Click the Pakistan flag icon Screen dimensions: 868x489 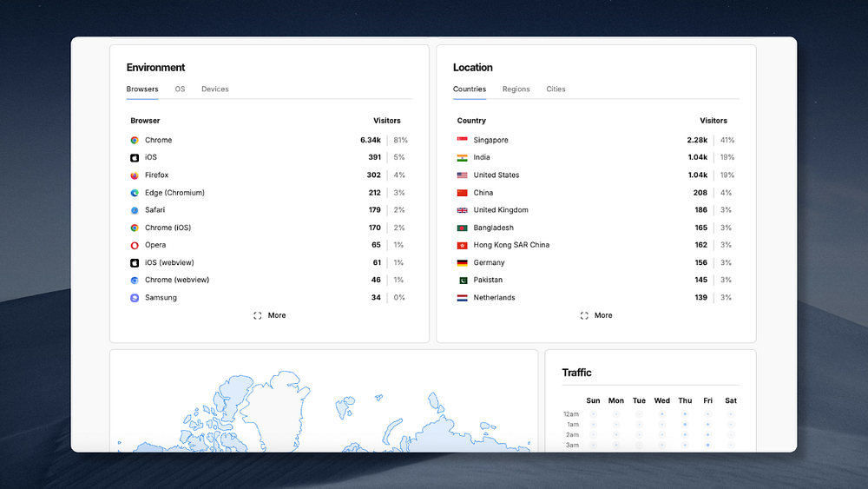(463, 281)
